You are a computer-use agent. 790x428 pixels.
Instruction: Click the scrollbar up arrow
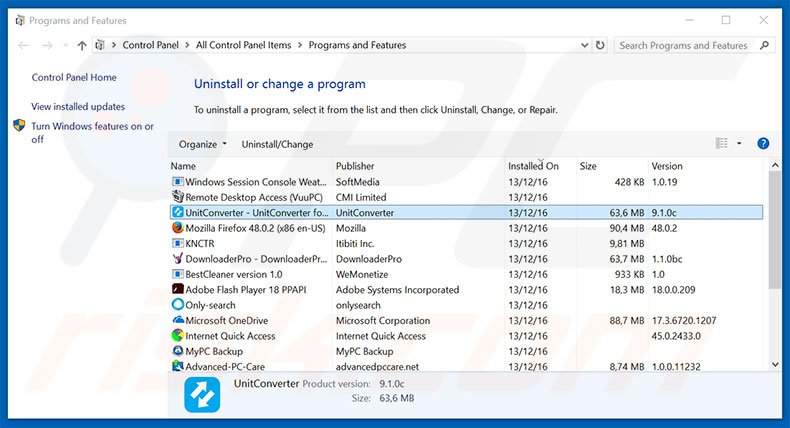(775, 165)
